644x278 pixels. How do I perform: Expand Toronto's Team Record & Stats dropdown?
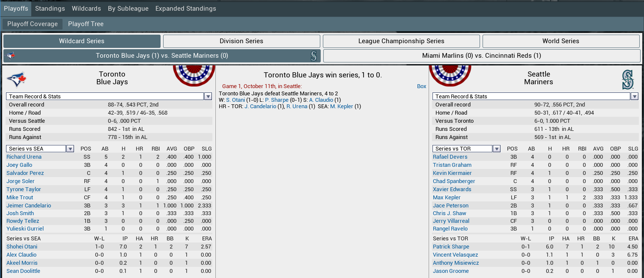click(208, 97)
